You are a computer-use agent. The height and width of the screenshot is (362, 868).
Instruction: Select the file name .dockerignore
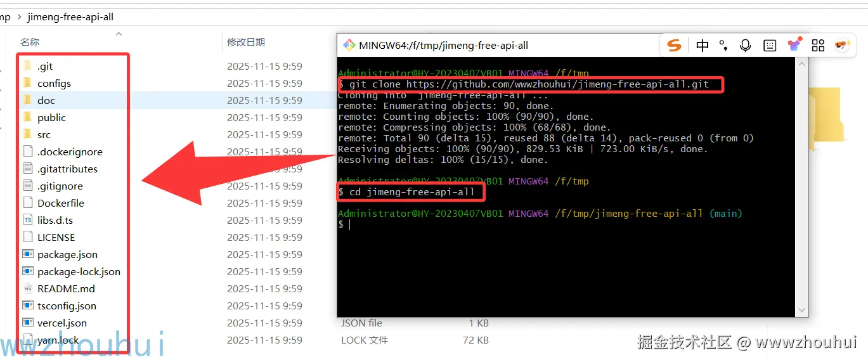click(x=70, y=152)
